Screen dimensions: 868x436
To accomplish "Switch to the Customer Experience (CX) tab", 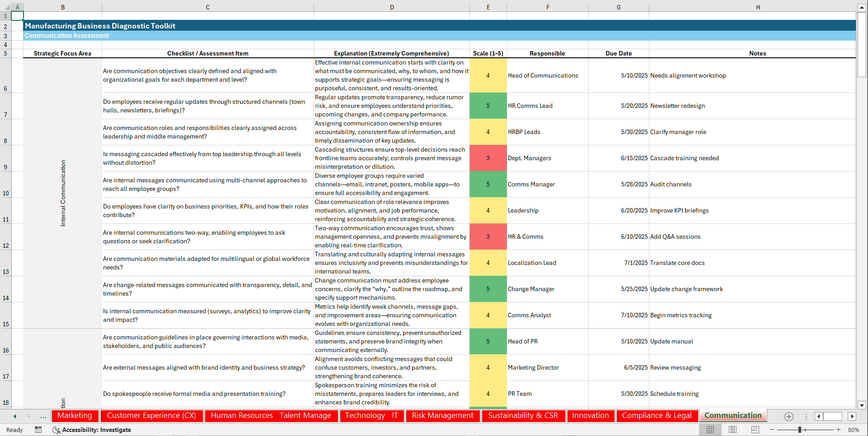I will point(151,416).
